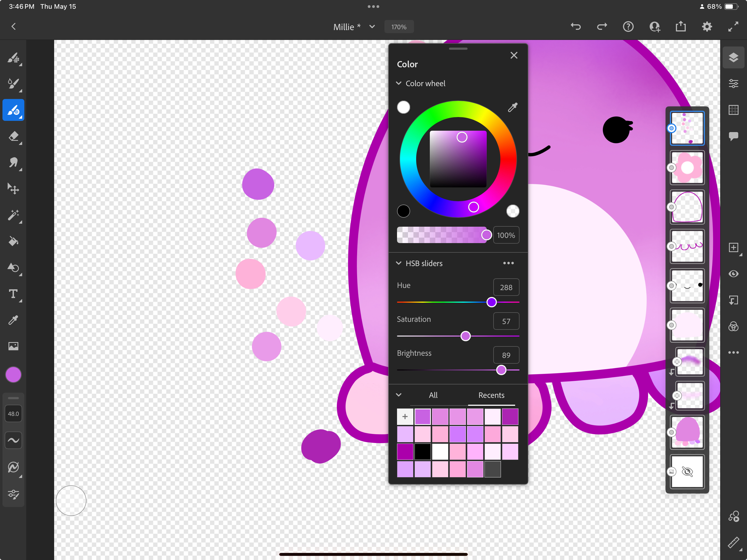Click the Undo arrow
747x560 pixels.
576,27
